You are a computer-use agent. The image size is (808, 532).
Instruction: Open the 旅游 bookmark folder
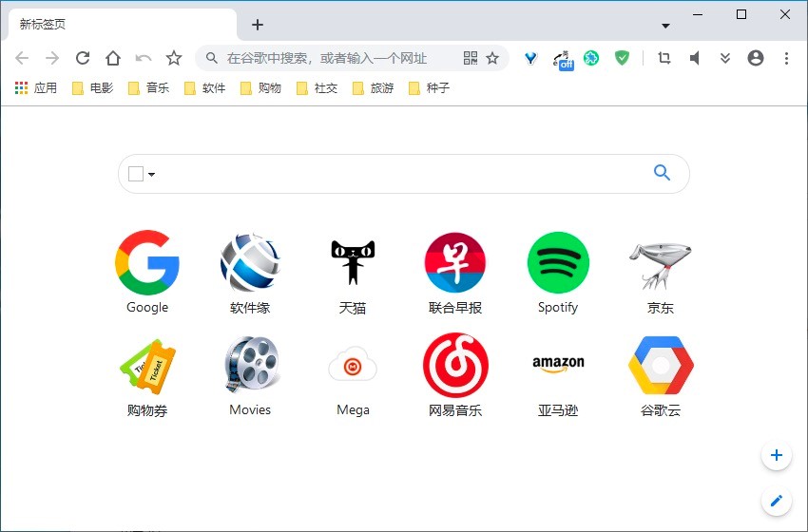373,88
